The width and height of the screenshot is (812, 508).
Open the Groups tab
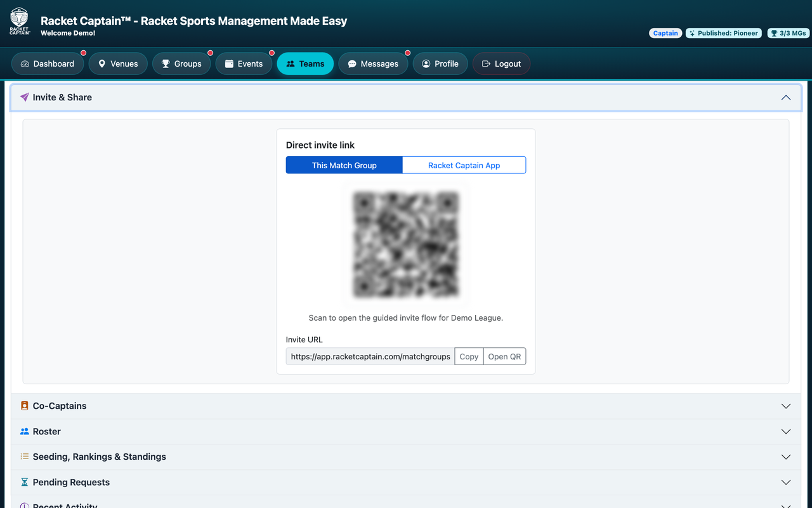pos(181,63)
